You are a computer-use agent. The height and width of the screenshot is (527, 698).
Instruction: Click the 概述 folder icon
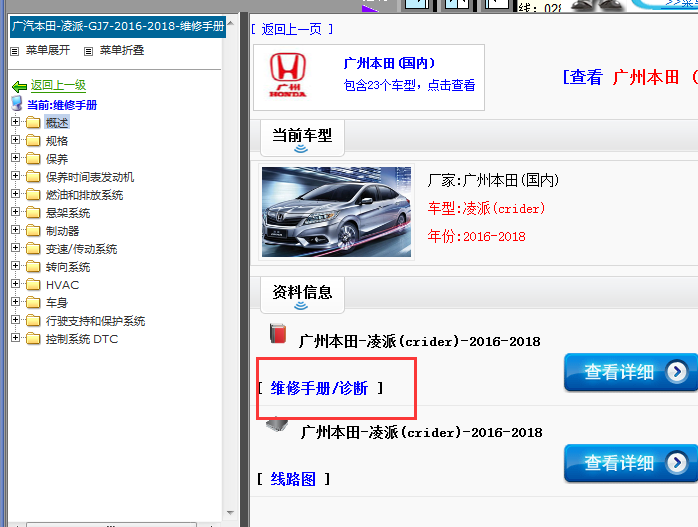pyautogui.click(x=33, y=122)
